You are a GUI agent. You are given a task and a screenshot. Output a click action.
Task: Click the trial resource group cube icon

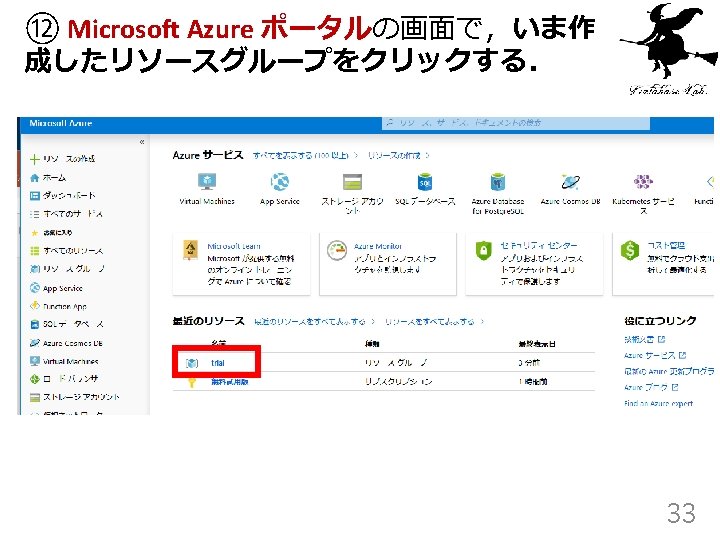point(191,363)
